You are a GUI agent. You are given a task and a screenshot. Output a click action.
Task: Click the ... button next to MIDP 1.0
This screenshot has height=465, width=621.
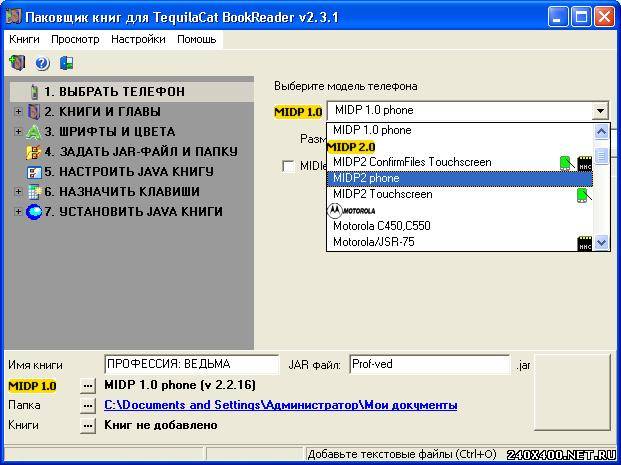[88, 385]
